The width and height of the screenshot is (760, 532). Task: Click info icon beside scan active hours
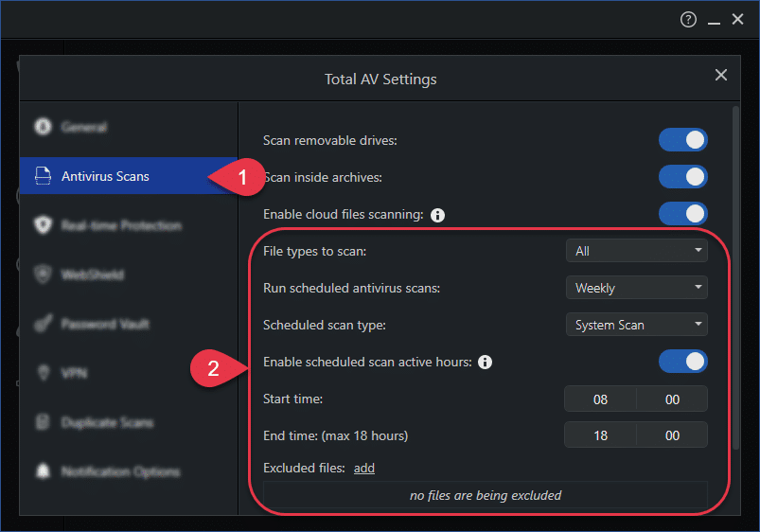[x=486, y=363]
